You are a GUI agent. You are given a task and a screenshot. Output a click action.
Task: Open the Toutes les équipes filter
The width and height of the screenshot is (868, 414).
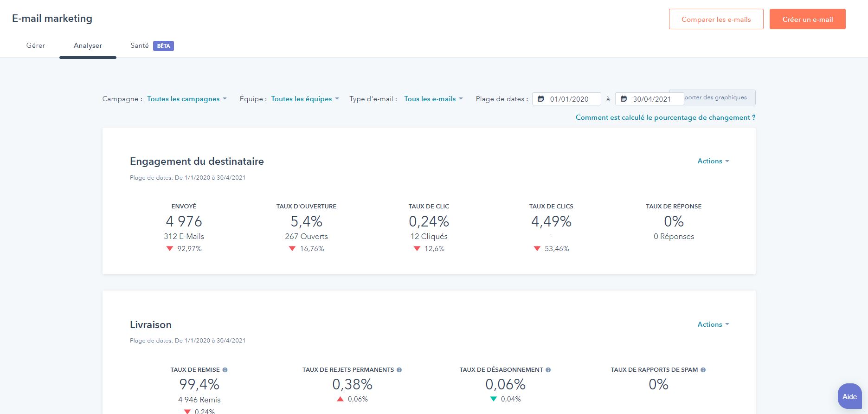click(x=305, y=99)
